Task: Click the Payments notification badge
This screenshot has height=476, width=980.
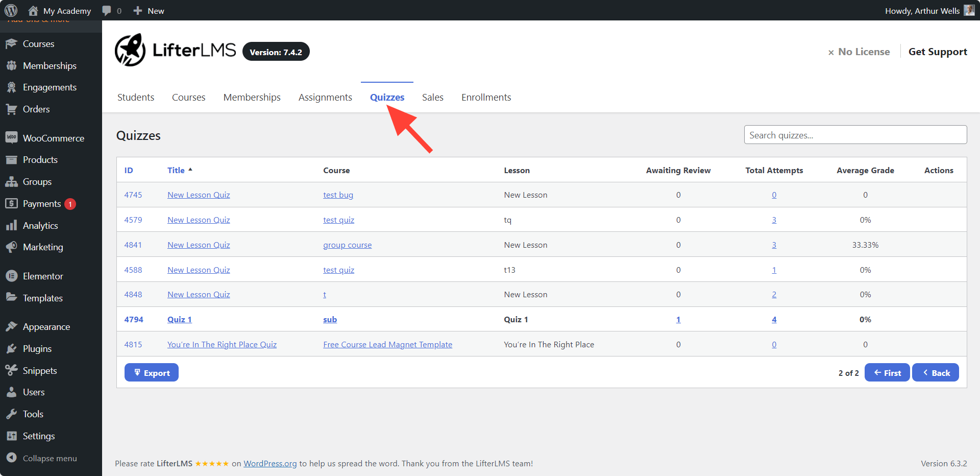Action: [70, 204]
